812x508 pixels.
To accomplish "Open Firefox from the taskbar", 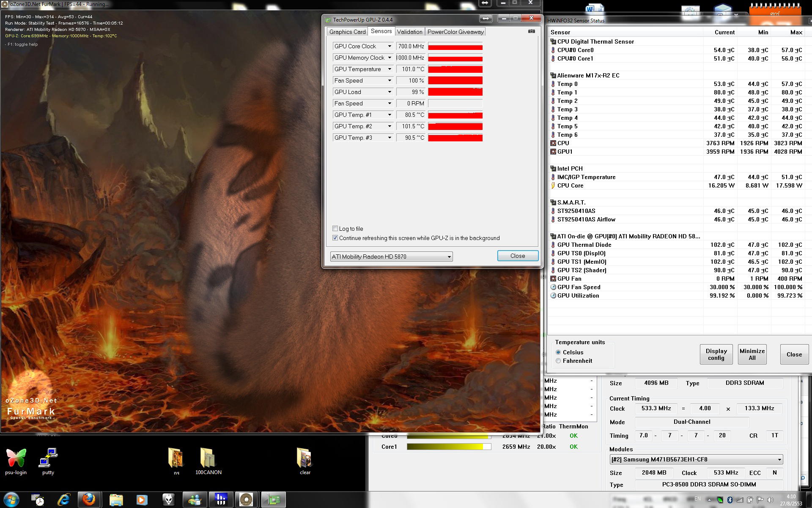I will [89, 500].
